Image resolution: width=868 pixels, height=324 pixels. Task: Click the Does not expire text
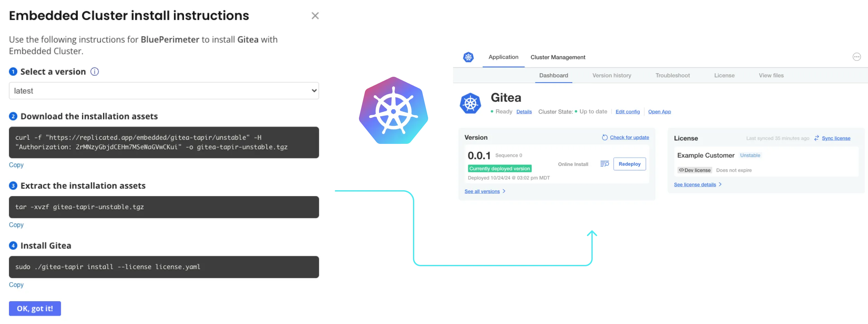[x=734, y=170]
